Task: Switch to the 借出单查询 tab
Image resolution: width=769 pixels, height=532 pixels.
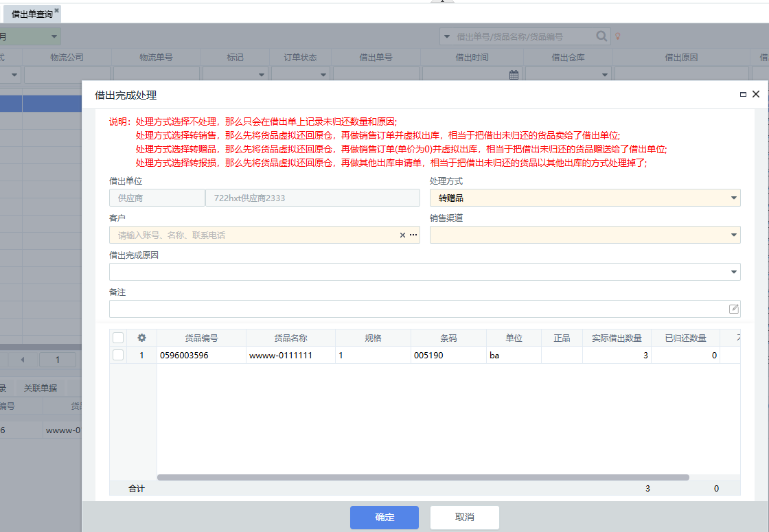Action: [32, 14]
